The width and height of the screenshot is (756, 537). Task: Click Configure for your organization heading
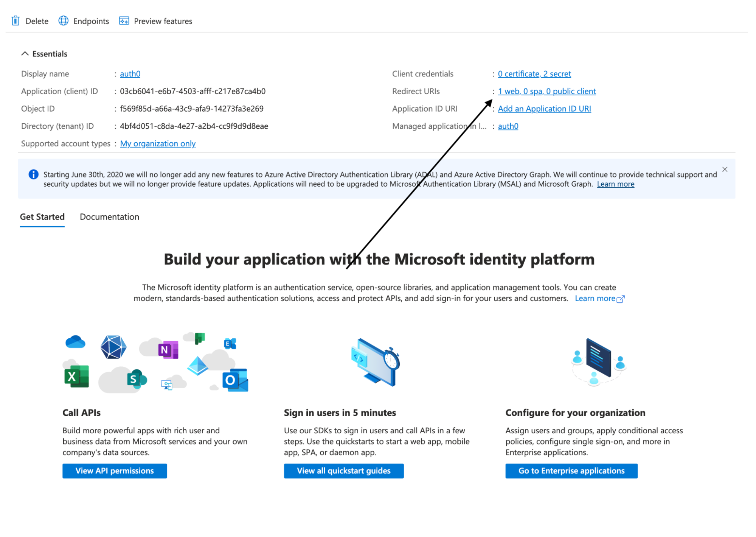(x=575, y=413)
